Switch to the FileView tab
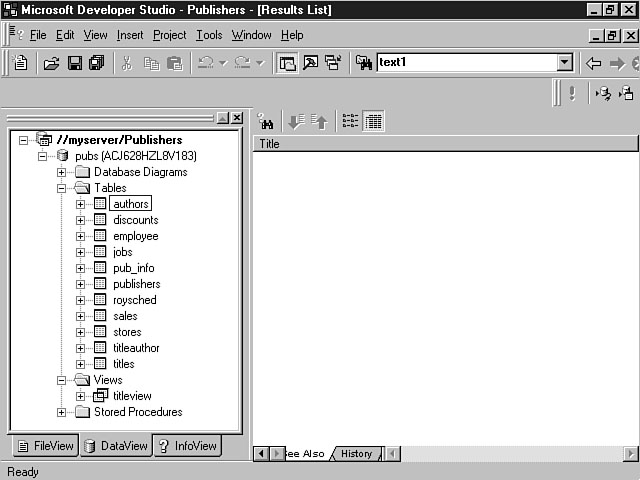The width and height of the screenshot is (640, 480). (43, 446)
